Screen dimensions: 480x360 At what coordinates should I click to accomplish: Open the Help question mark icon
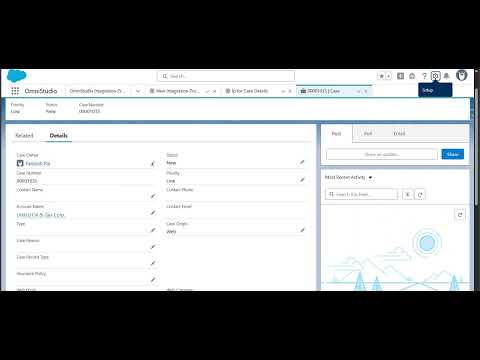click(424, 76)
